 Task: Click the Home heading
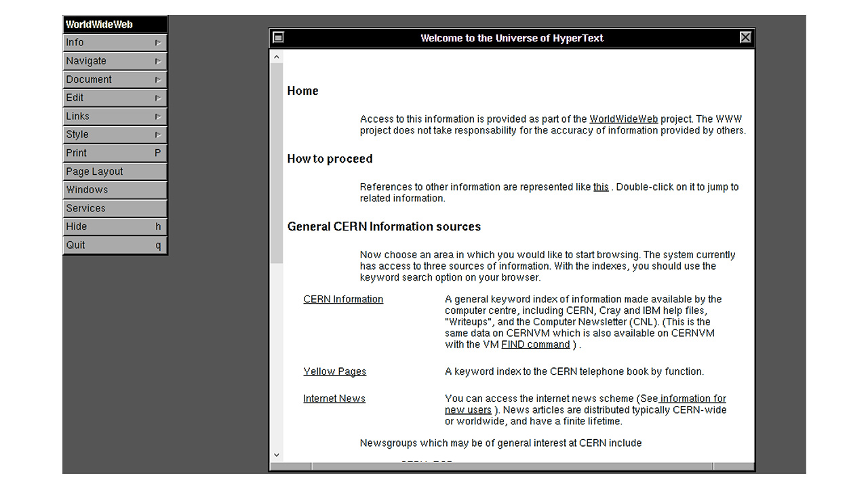pos(302,91)
